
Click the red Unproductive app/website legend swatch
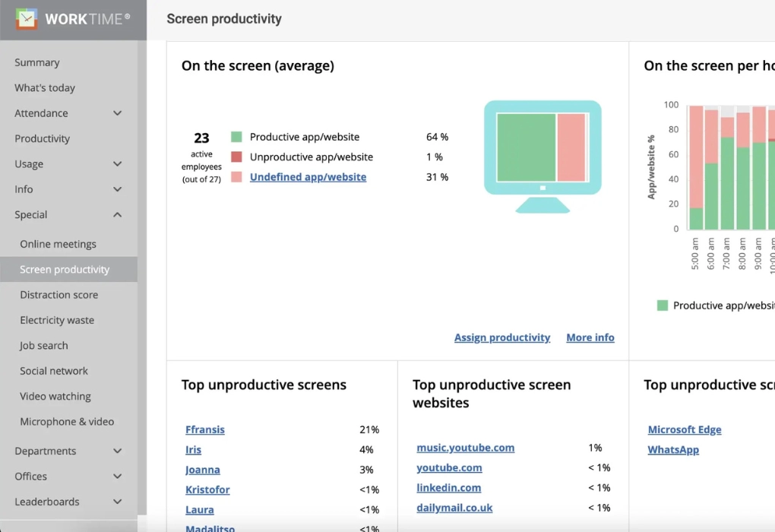tap(236, 157)
